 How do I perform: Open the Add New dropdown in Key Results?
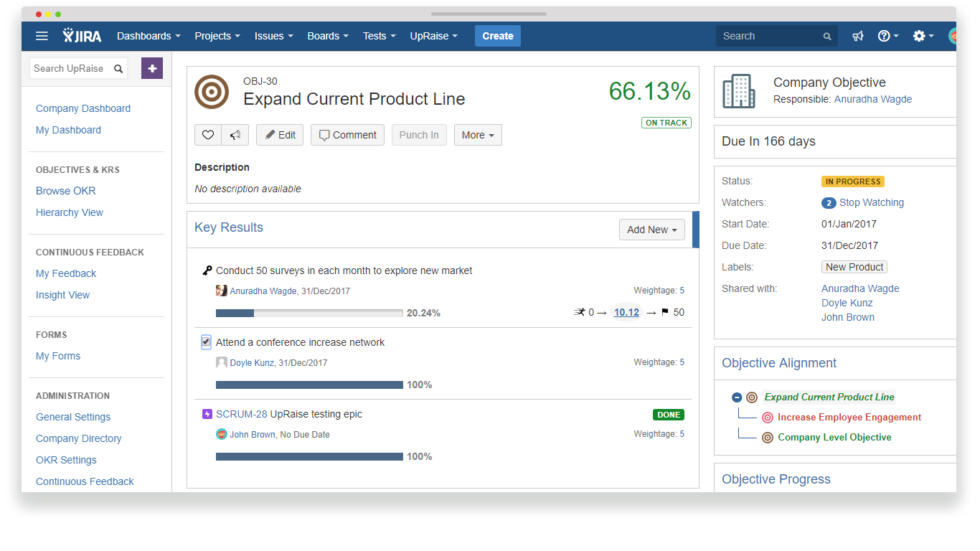[651, 230]
